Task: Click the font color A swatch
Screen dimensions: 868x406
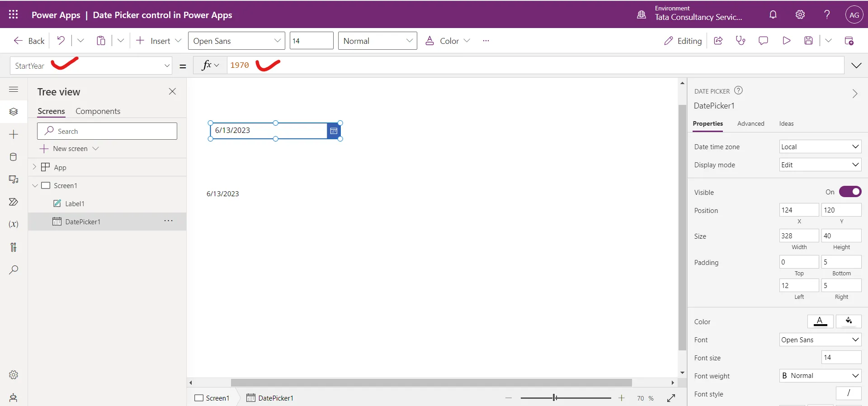Action: point(820,321)
